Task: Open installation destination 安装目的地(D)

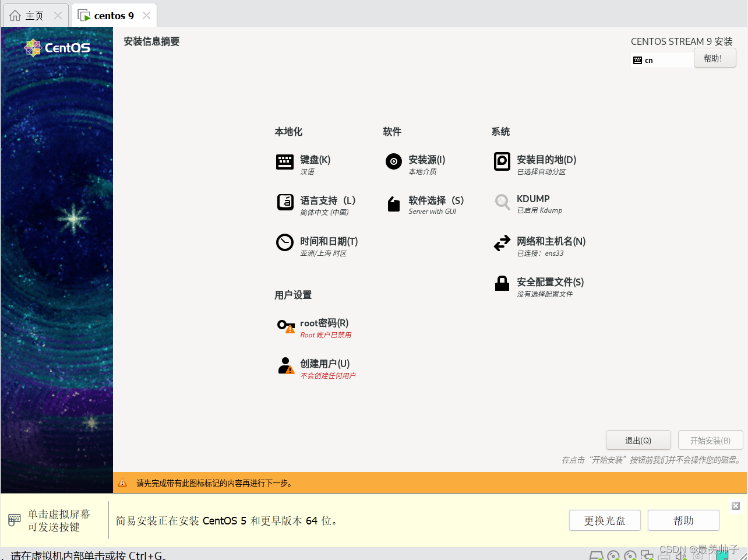Action: pos(535,164)
